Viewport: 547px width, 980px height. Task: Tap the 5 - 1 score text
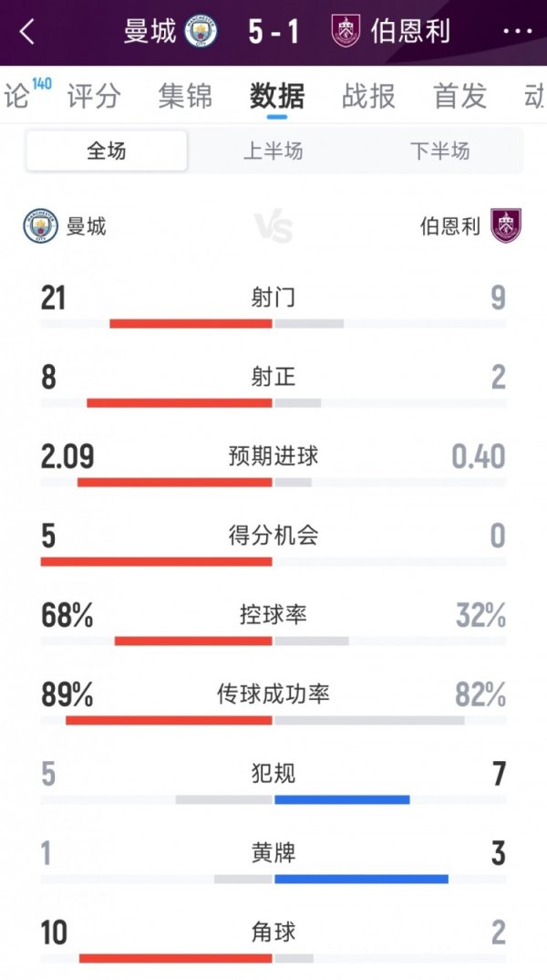[273, 32]
